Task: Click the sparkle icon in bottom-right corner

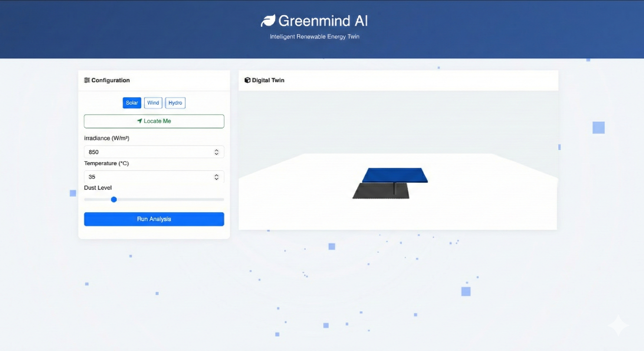Action: pos(618,325)
